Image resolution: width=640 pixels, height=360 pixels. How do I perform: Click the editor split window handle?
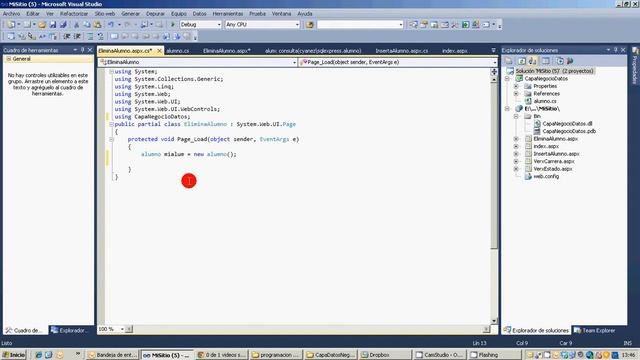click(494, 71)
